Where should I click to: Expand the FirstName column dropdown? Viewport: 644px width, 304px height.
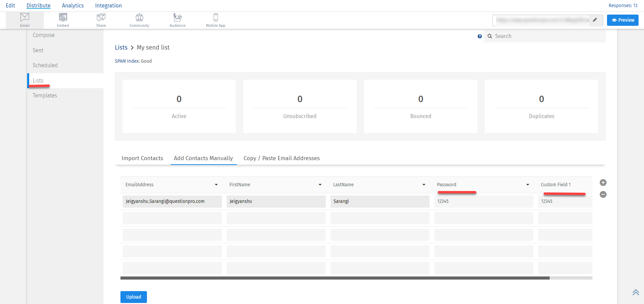click(320, 185)
